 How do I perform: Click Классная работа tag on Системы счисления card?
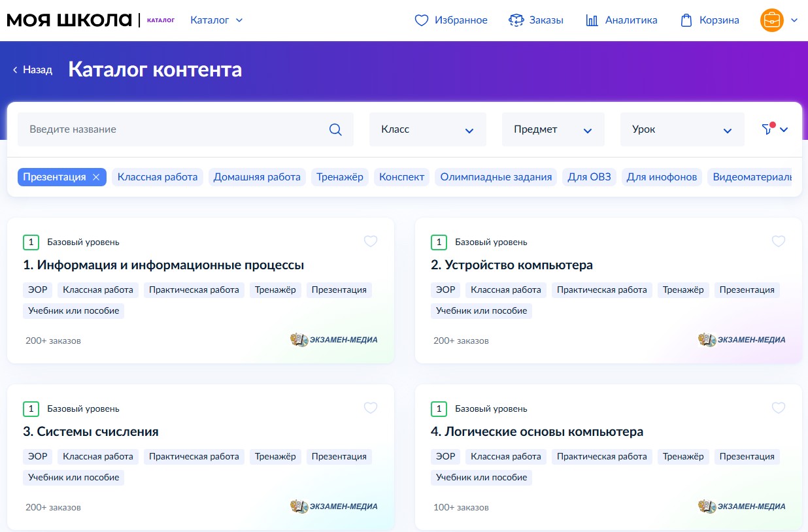click(98, 457)
